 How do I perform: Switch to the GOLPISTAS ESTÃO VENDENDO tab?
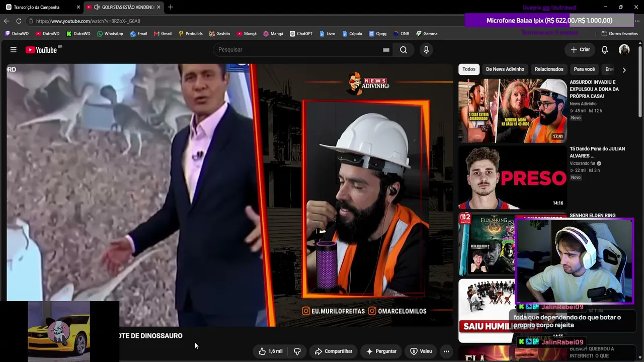123,7
